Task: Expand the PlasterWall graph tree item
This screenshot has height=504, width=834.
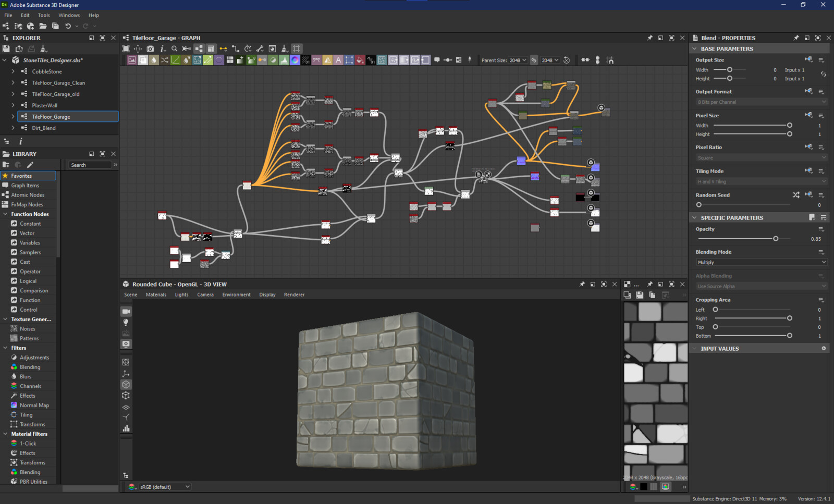Action: tap(13, 105)
